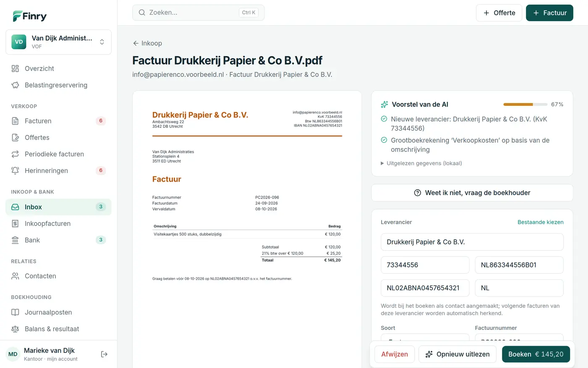
Task: Open Inkoopfacturen
Action: pyautogui.click(x=58, y=224)
